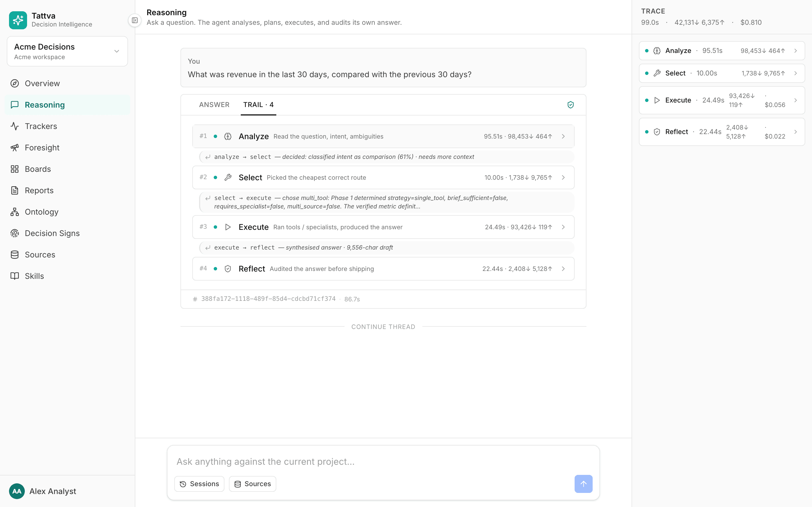
Task: Collapse the sidebar panel icon
Action: tap(134, 21)
